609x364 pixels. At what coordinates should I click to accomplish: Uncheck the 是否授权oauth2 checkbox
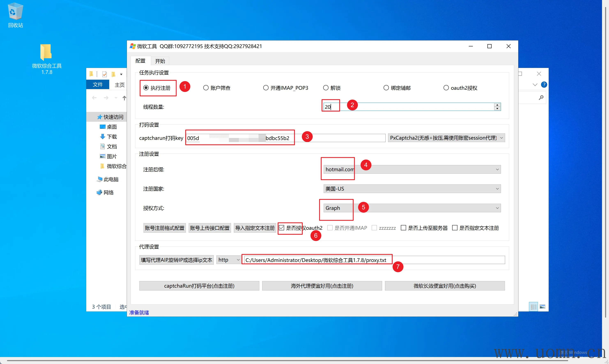[x=282, y=228]
